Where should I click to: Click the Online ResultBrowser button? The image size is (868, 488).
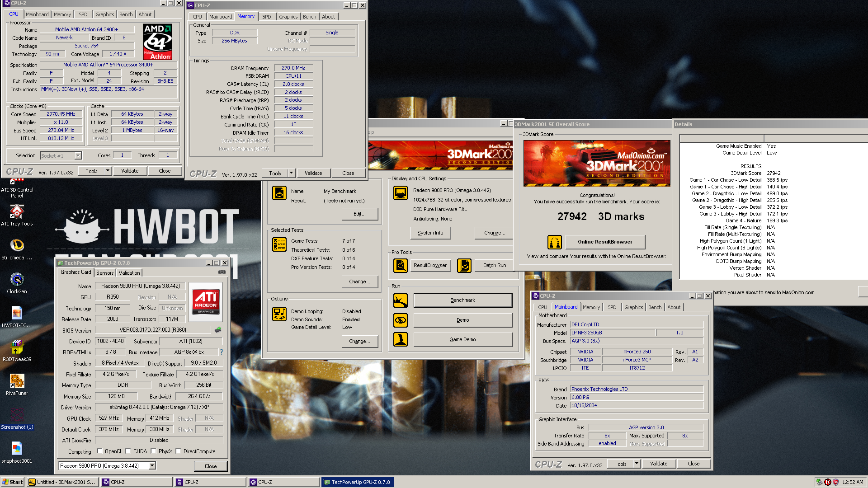(x=605, y=242)
